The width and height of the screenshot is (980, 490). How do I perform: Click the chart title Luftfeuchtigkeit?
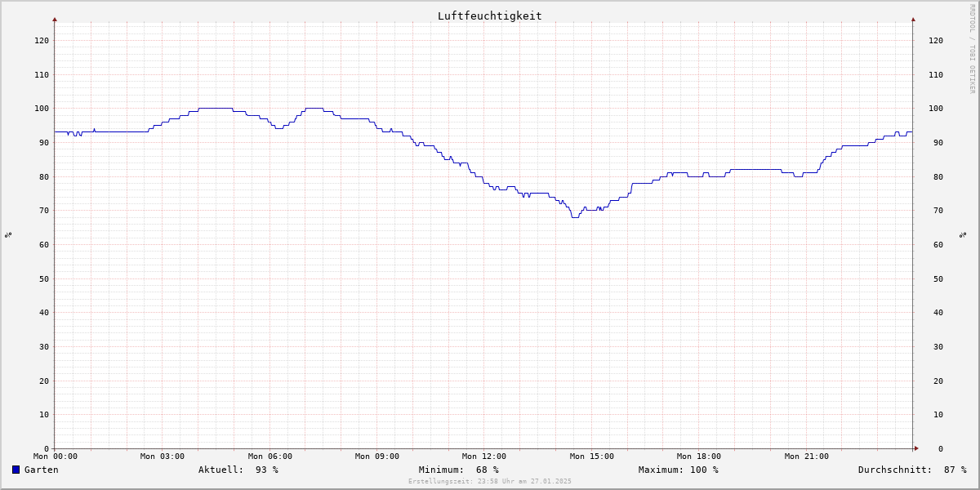click(x=490, y=16)
